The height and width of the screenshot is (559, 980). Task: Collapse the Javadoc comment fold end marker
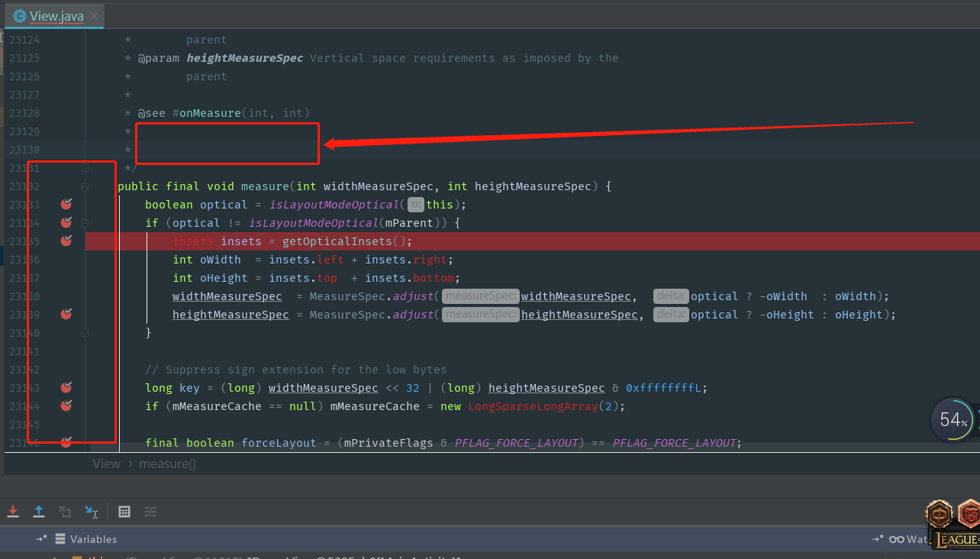tap(85, 168)
